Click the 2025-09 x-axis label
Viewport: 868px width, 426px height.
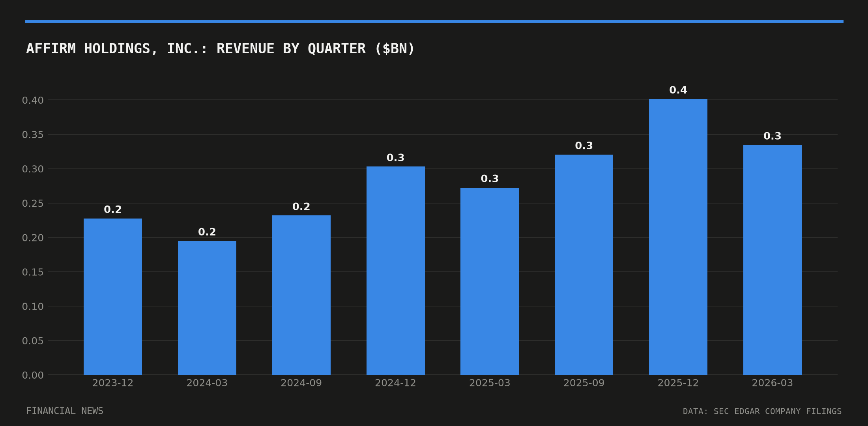click(584, 383)
